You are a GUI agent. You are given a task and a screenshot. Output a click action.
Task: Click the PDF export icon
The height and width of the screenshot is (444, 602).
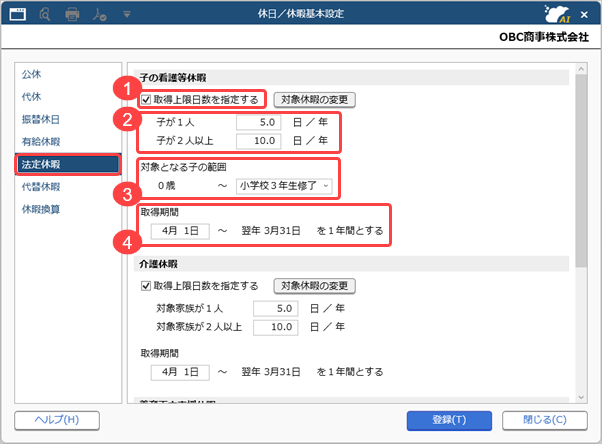99,15
